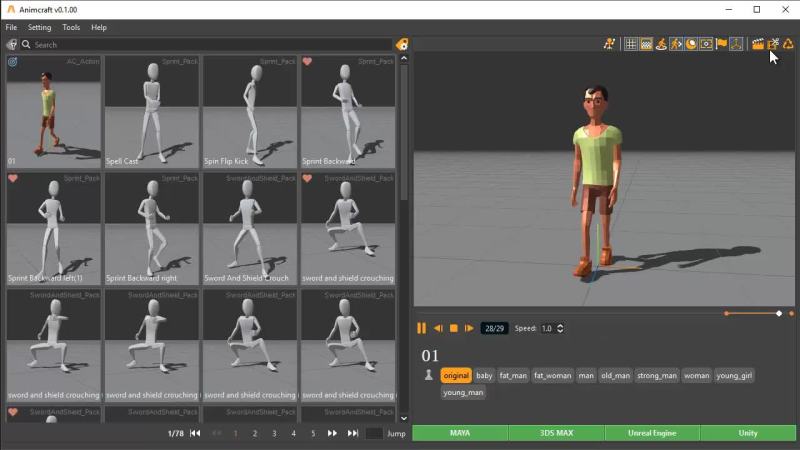This screenshot has height=450, width=800.
Task: Select the Sprint Backward right thumbnail
Action: point(152,229)
